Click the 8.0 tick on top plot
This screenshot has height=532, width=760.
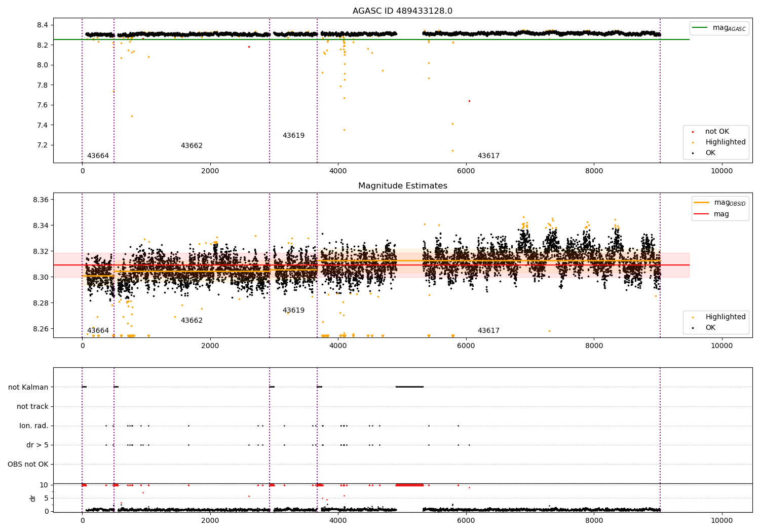click(x=43, y=65)
